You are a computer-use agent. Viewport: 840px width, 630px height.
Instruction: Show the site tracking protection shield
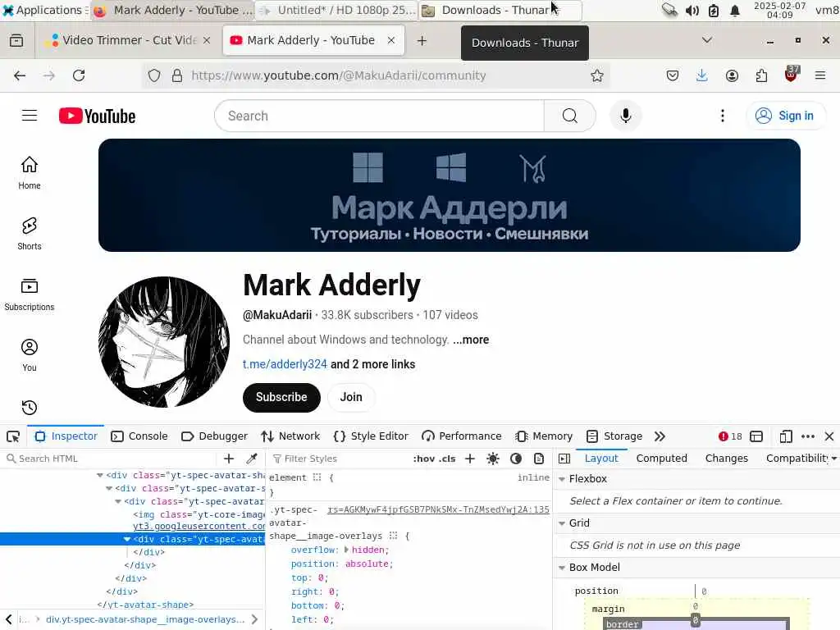[x=154, y=75]
